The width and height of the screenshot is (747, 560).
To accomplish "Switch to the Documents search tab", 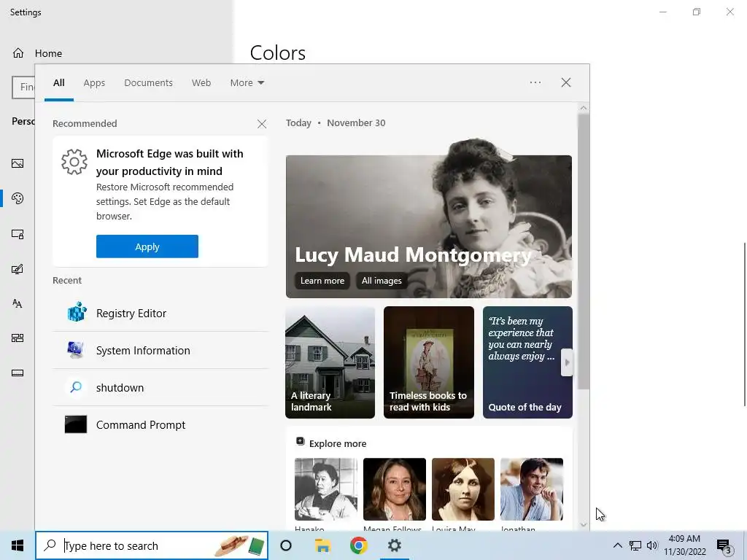I will [148, 83].
